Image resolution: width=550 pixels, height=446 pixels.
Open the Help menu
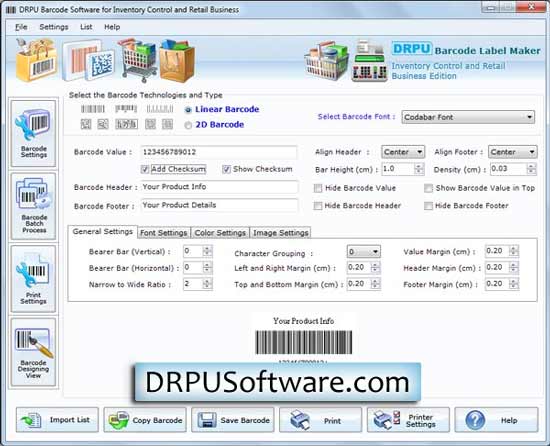click(x=112, y=27)
